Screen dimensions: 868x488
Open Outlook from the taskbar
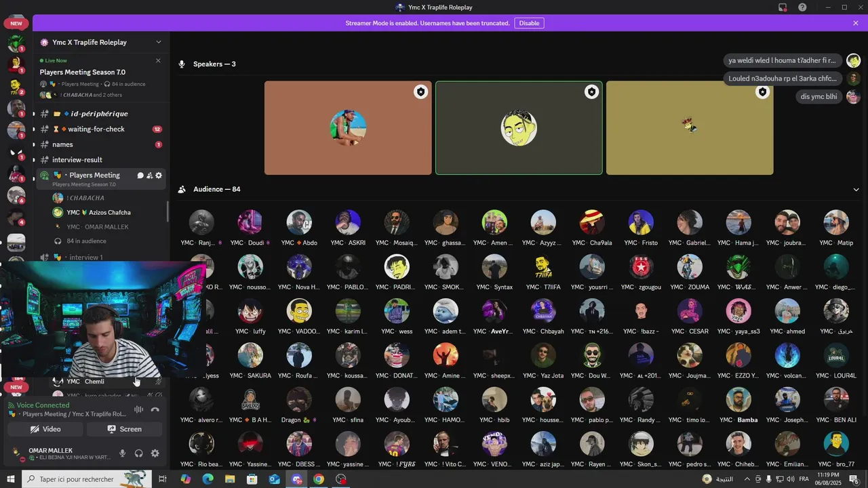click(x=274, y=479)
